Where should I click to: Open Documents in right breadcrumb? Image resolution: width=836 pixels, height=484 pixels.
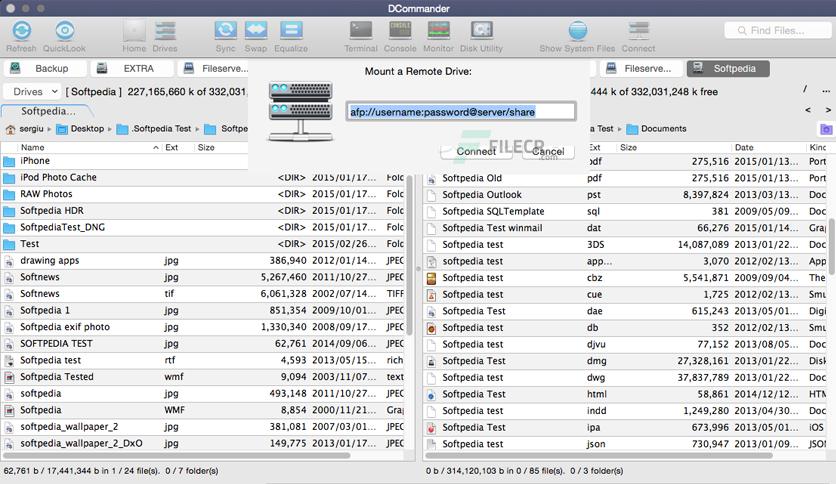[656, 128]
